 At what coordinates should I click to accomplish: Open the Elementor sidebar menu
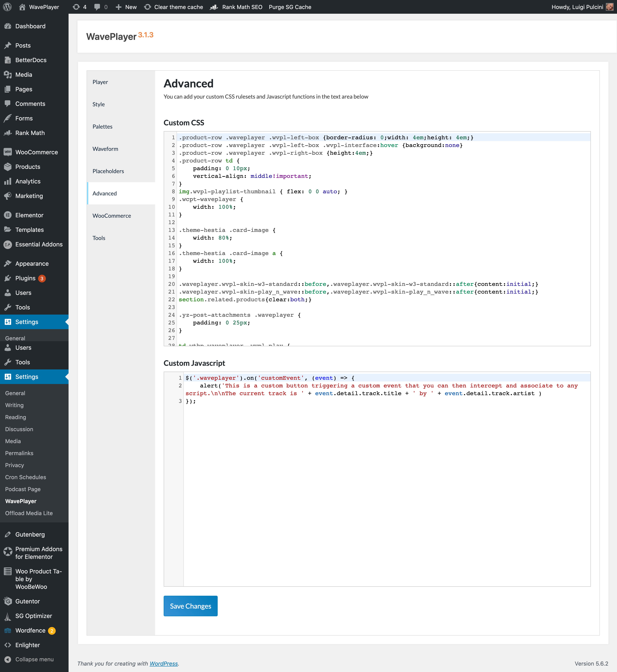[x=29, y=215]
